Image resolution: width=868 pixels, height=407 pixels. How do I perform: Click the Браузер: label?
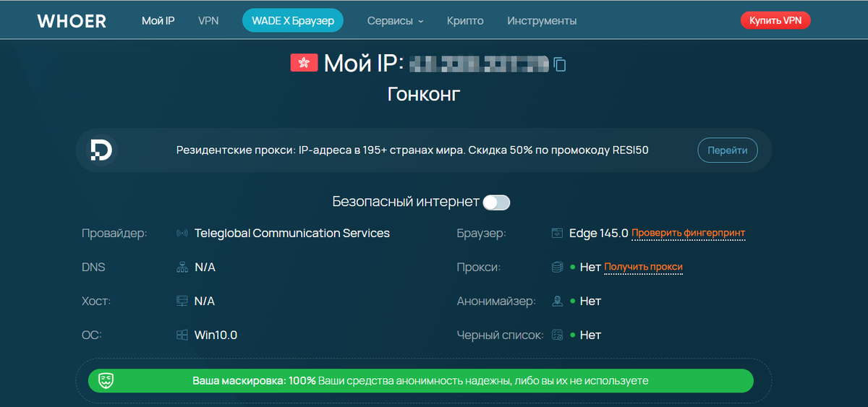point(481,234)
